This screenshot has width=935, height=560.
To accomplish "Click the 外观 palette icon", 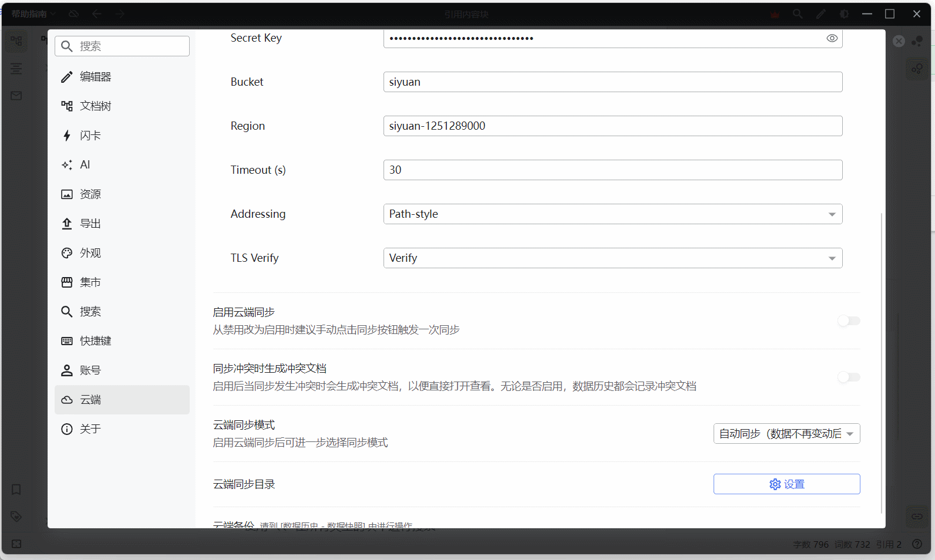I will click(67, 253).
